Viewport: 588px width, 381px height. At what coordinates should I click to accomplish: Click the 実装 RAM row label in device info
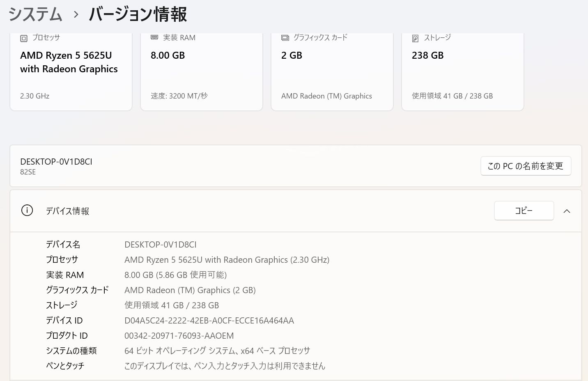coord(65,275)
